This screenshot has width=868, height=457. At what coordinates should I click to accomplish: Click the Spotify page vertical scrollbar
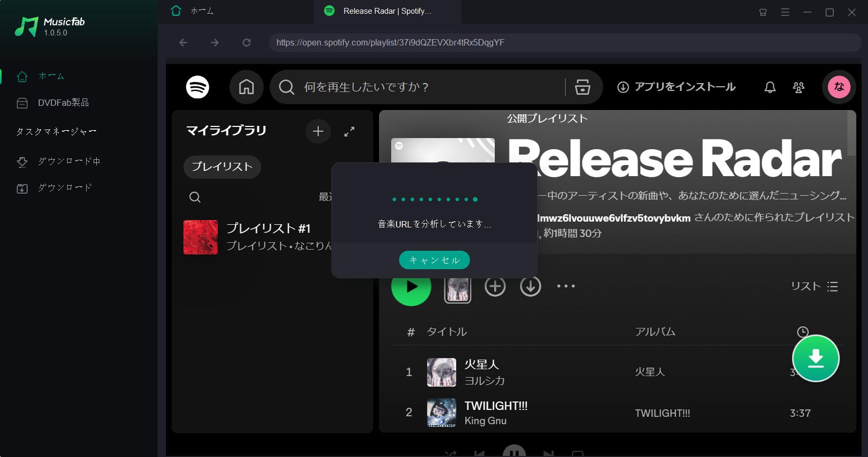click(851, 133)
